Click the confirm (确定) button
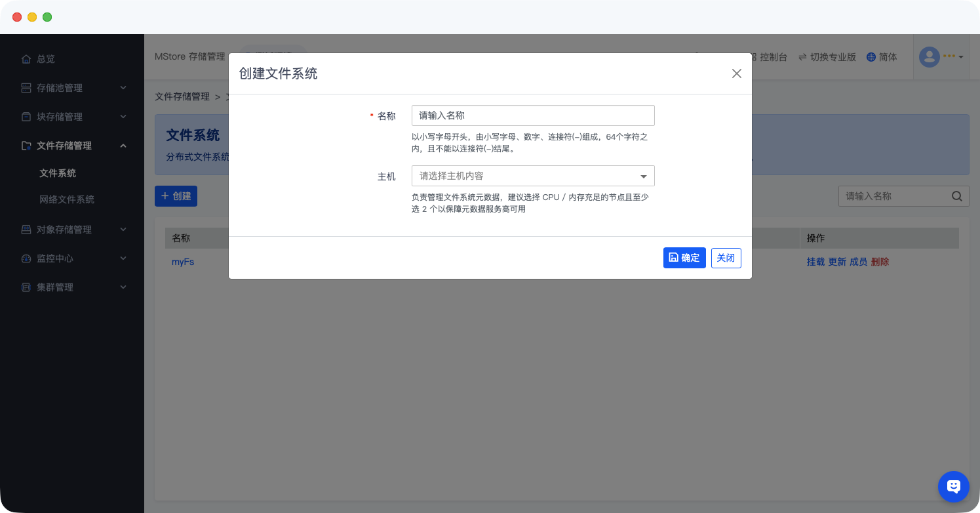The image size is (980, 513). [x=684, y=258]
